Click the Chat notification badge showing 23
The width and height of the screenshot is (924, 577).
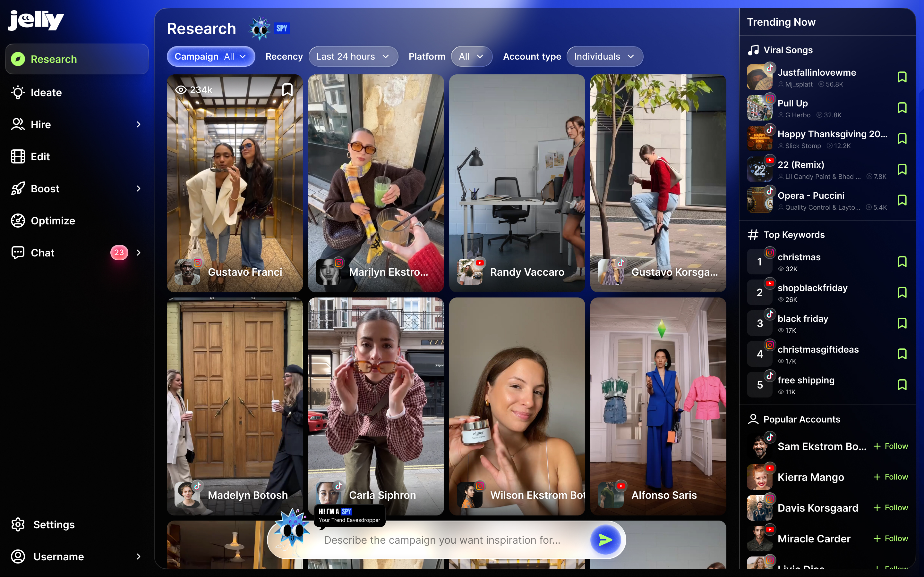coord(119,253)
